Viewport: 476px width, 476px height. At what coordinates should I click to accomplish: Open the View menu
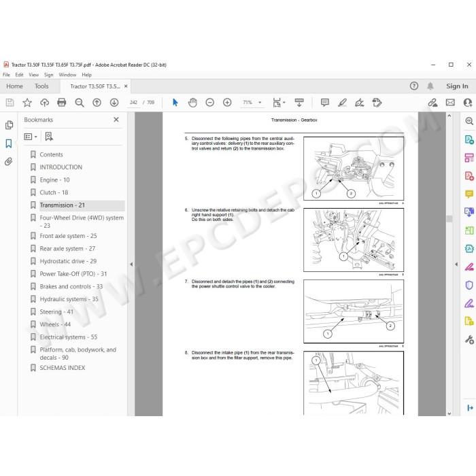point(33,75)
